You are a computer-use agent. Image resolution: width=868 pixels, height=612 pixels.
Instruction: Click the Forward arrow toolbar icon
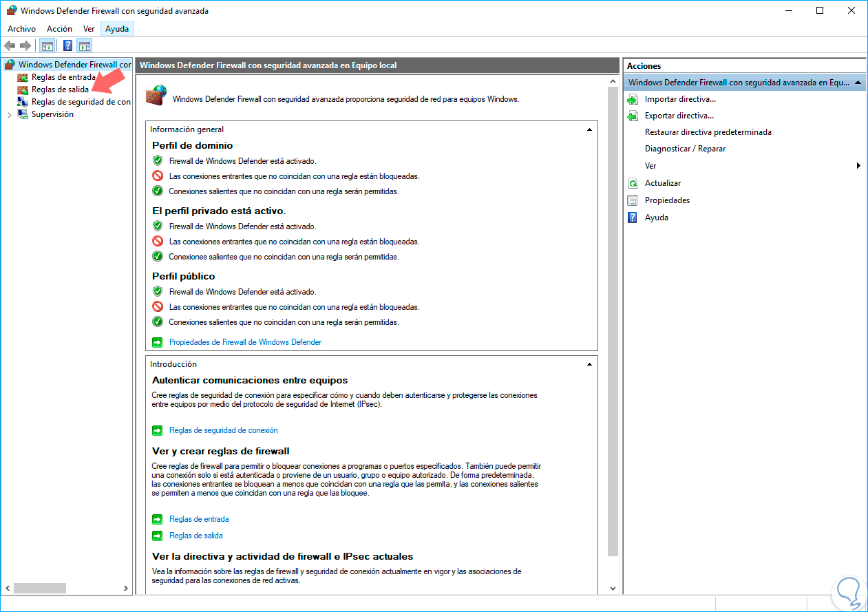[25, 45]
